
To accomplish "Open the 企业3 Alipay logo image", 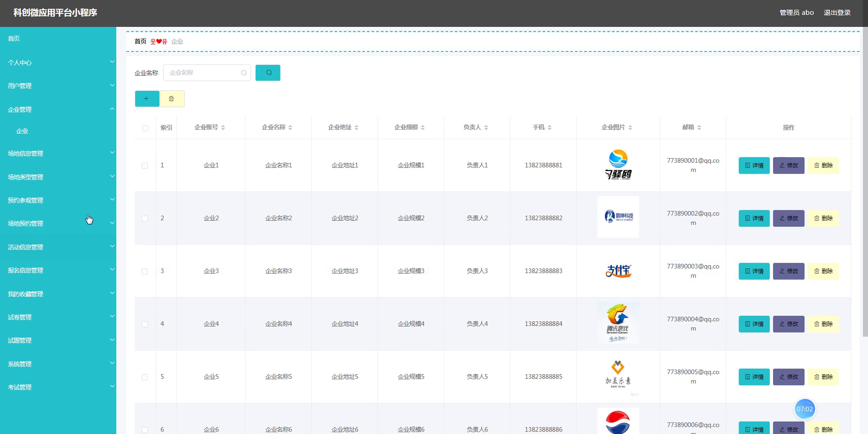I will tap(618, 271).
